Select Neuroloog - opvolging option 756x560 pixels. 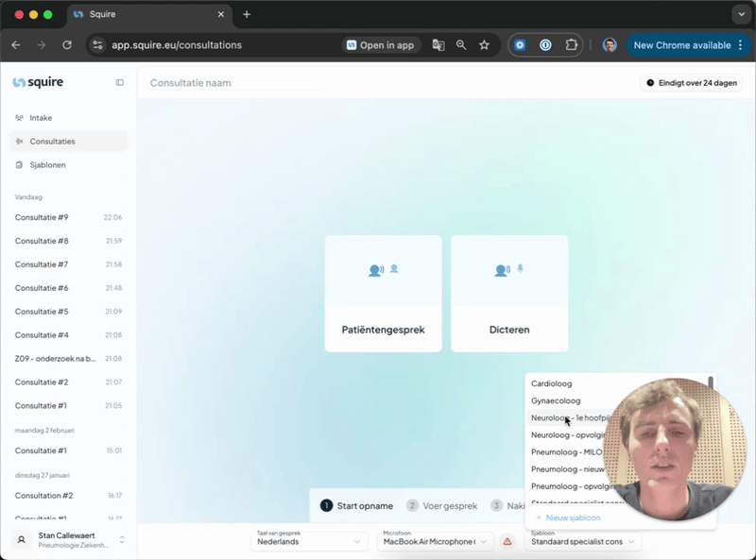[x=567, y=434]
